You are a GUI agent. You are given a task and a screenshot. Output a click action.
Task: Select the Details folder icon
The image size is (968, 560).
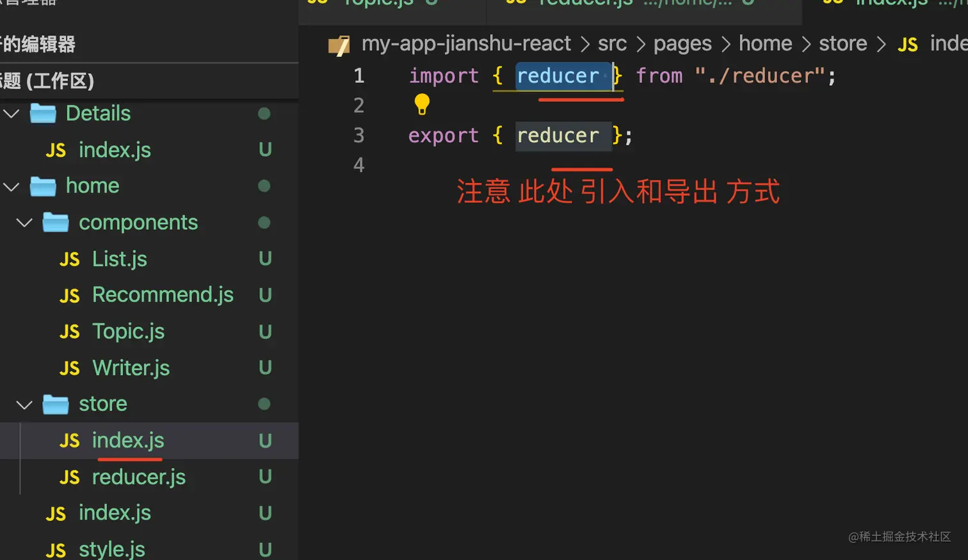click(x=43, y=113)
